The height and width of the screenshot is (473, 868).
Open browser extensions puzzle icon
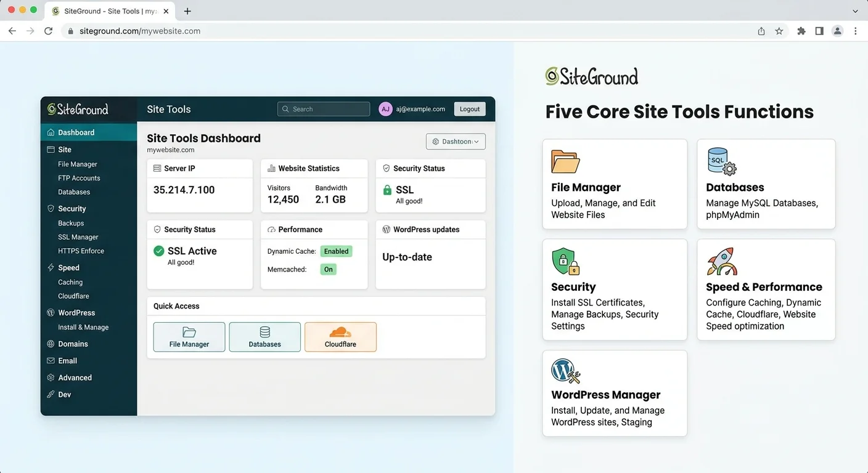pos(801,31)
